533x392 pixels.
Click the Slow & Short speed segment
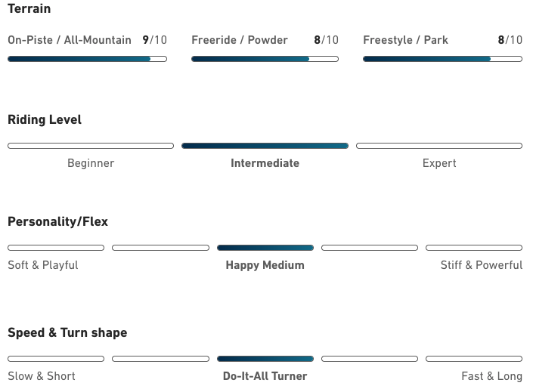click(x=56, y=359)
